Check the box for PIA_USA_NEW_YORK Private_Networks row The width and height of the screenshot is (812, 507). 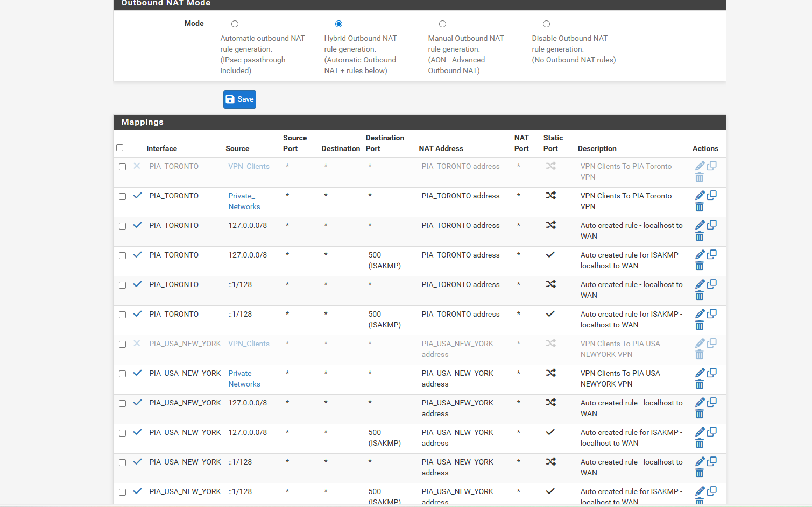[x=122, y=374]
